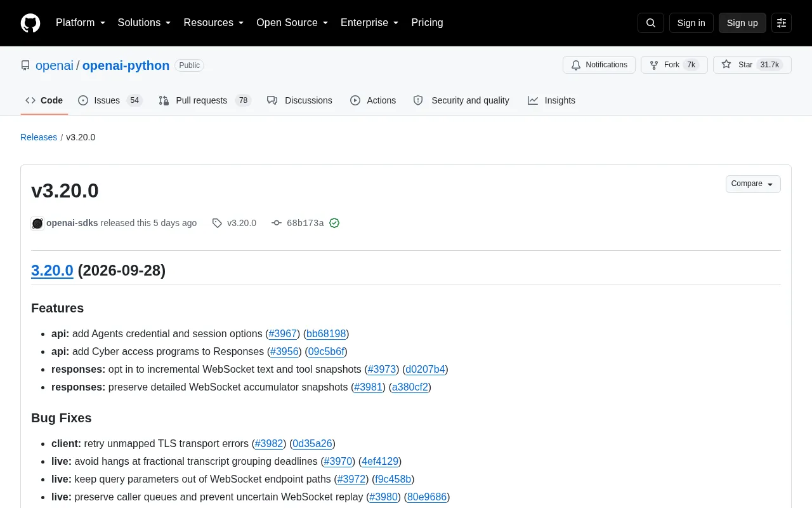Click the Notifications bell button
Screen dimensions: 812x508
pyautogui.click(x=599, y=65)
